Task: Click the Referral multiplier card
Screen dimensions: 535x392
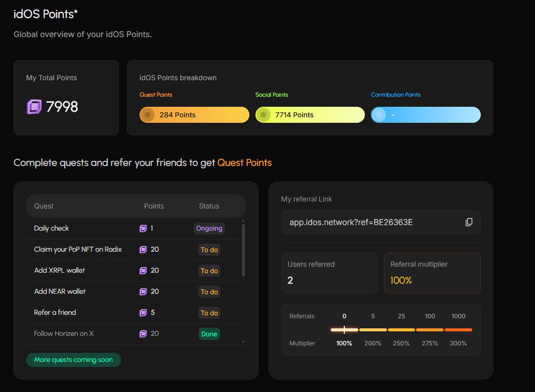Action: (x=432, y=273)
